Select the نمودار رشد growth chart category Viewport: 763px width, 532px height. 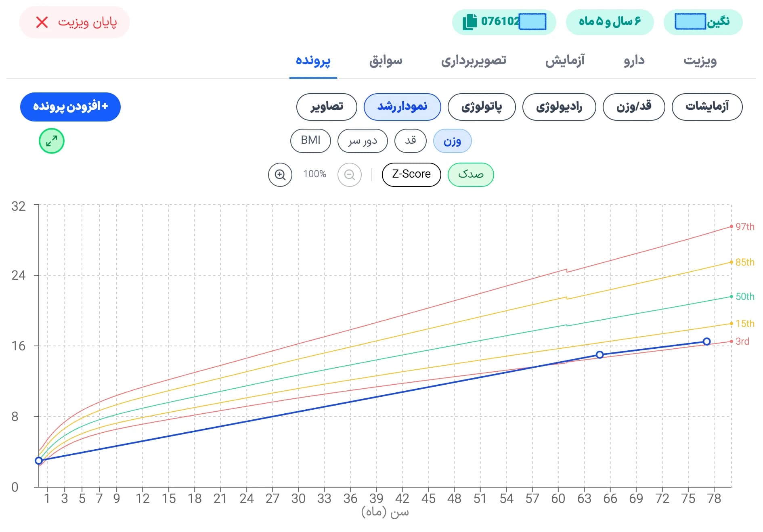(402, 107)
